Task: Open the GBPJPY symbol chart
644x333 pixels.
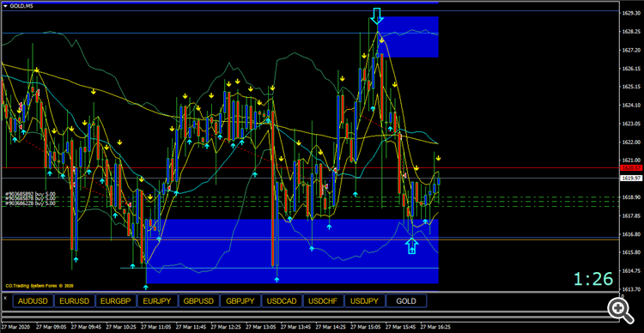Action: coord(240,301)
